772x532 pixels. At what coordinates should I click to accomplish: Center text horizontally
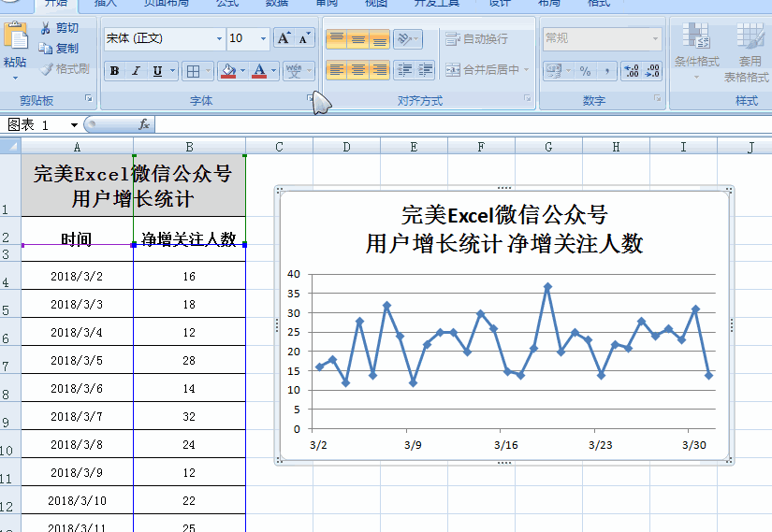358,70
